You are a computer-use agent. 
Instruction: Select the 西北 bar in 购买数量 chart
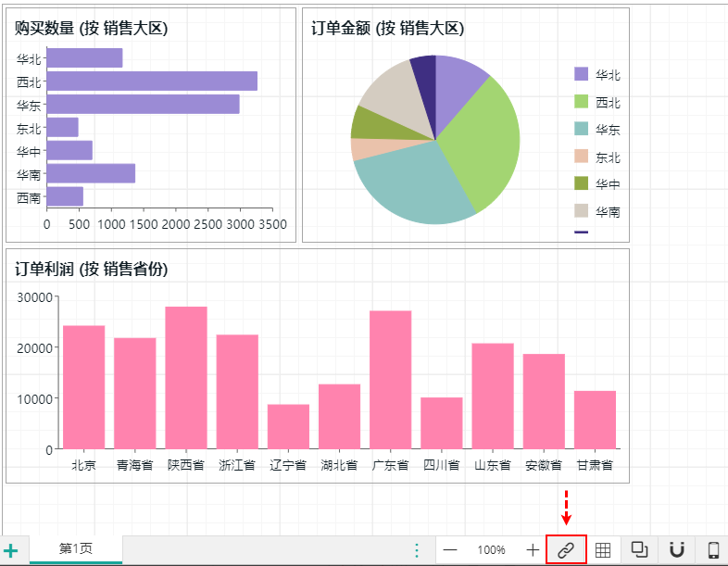tap(151, 82)
